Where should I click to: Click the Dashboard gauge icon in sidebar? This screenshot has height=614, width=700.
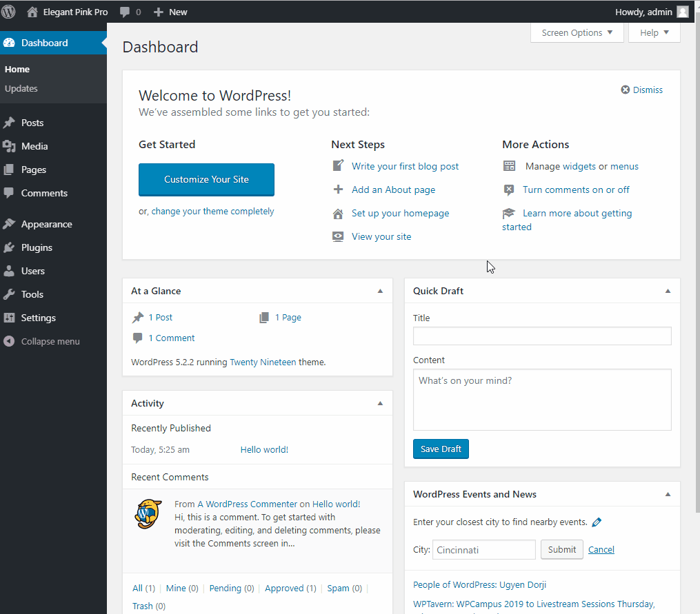(x=9, y=43)
